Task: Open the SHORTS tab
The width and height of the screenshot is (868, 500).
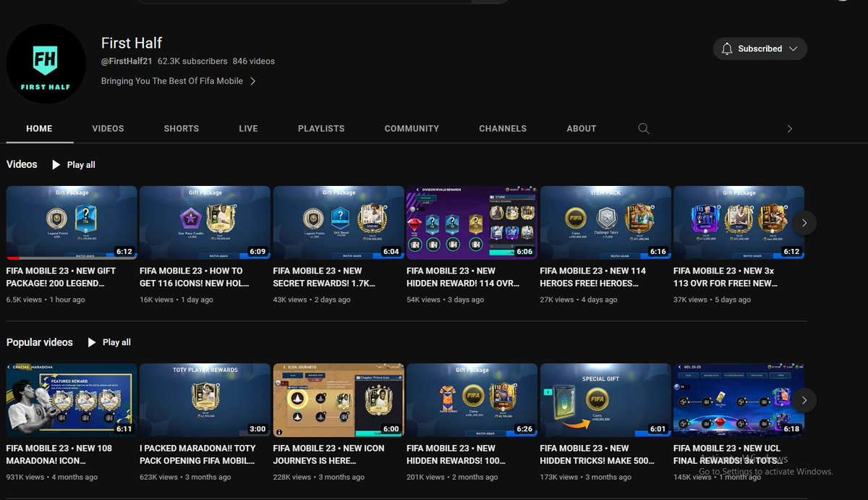Action: tap(182, 129)
